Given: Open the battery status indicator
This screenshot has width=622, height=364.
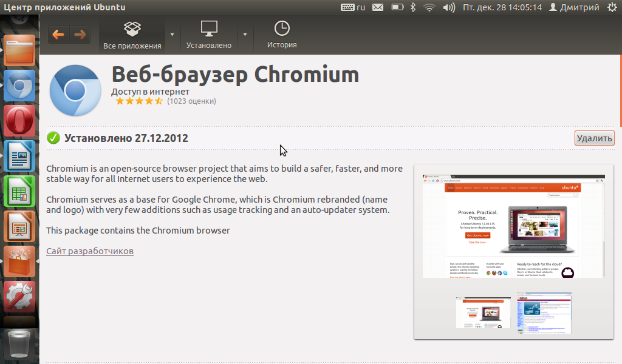Looking at the screenshot, I should (397, 7).
